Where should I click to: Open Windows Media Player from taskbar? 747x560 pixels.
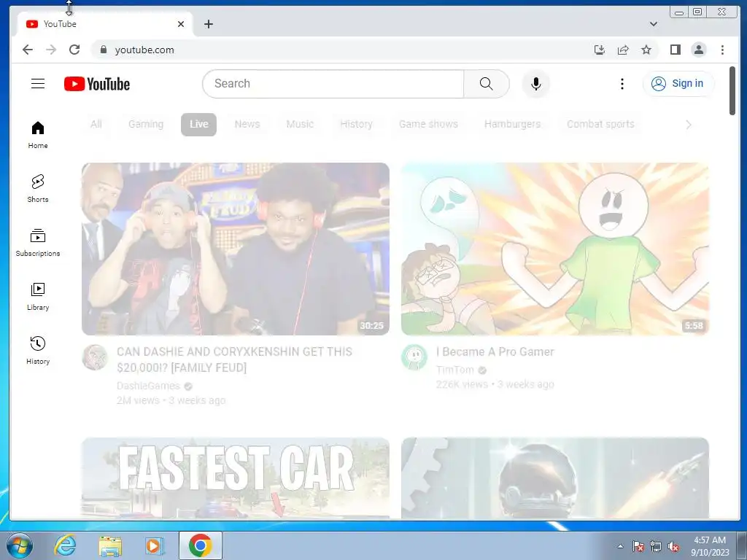pyautogui.click(x=155, y=545)
